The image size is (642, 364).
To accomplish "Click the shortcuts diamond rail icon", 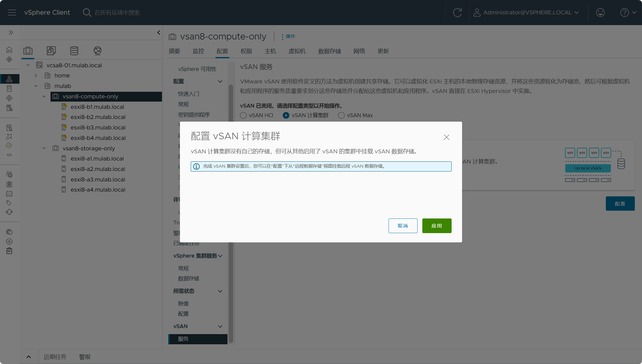I will coord(9,59).
